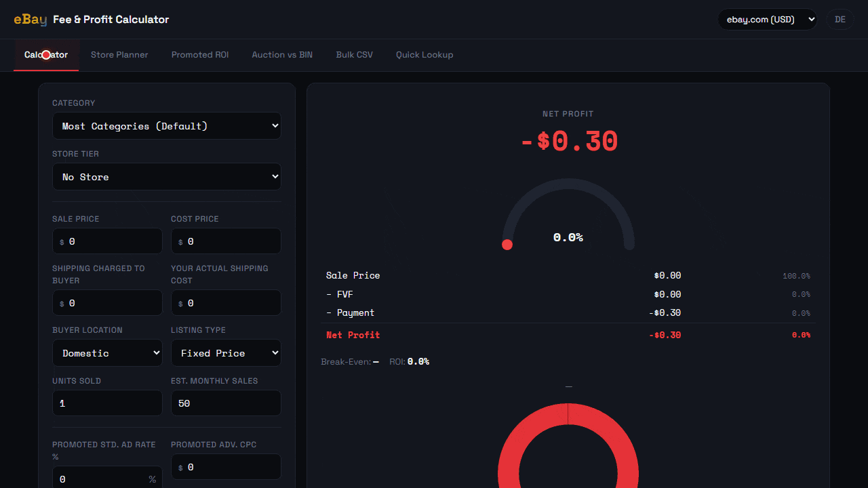868x488 pixels.
Task: Click the ROI 0.0% value
Action: click(418, 362)
